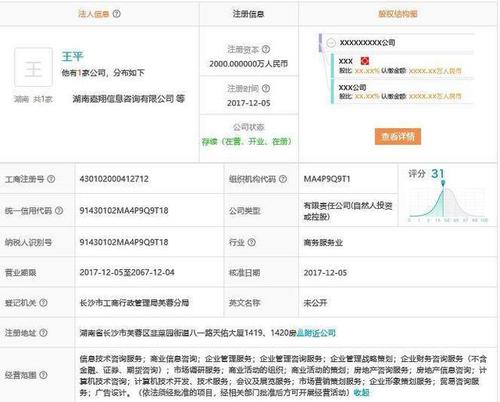The width and height of the screenshot is (500, 402).
Task: Select credit code value in 统一信用代码 row
Action: 124,210
